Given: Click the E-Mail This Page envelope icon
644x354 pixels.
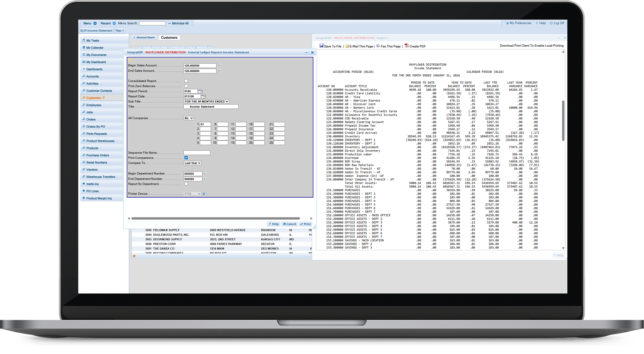Looking at the screenshot, I should pos(347,46).
